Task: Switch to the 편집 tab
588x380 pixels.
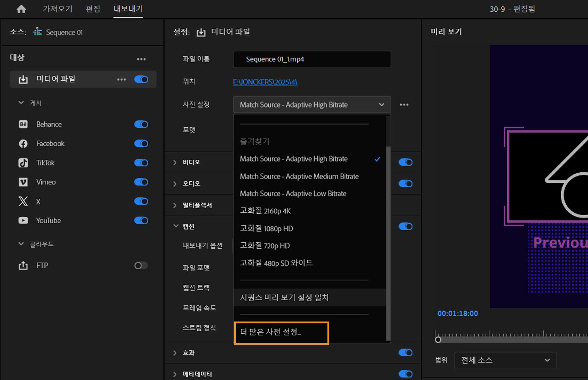Action: (93, 9)
